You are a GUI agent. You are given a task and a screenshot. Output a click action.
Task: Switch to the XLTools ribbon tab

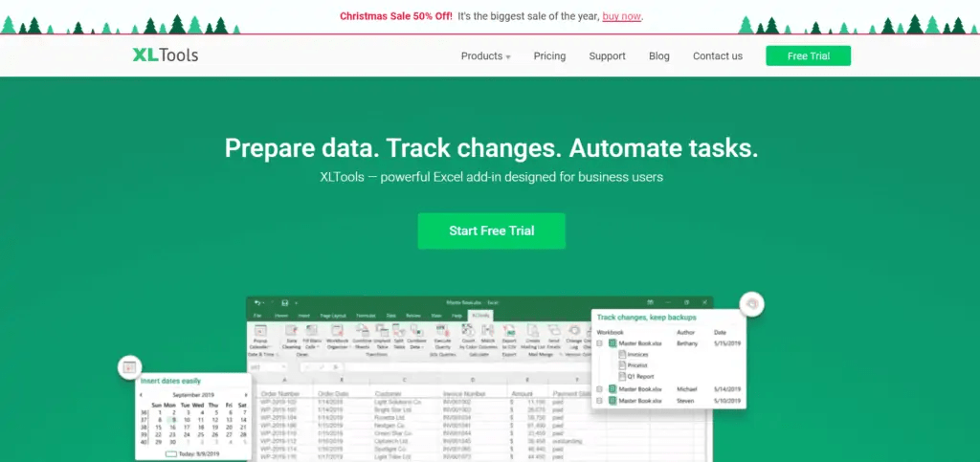point(480,316)
